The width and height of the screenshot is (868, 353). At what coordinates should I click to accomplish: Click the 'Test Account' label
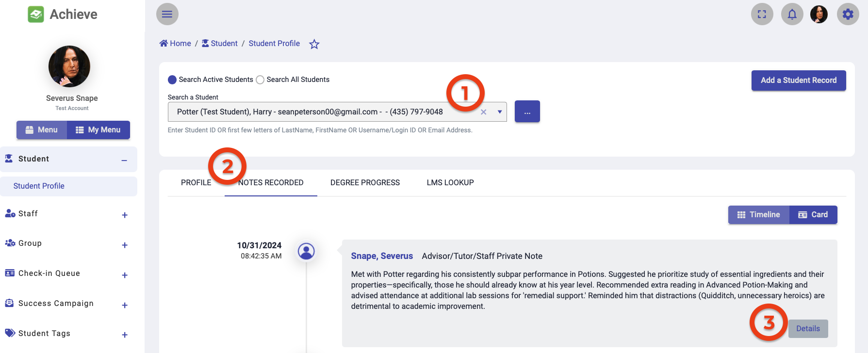pyautogui.click(x=72, y=108)
